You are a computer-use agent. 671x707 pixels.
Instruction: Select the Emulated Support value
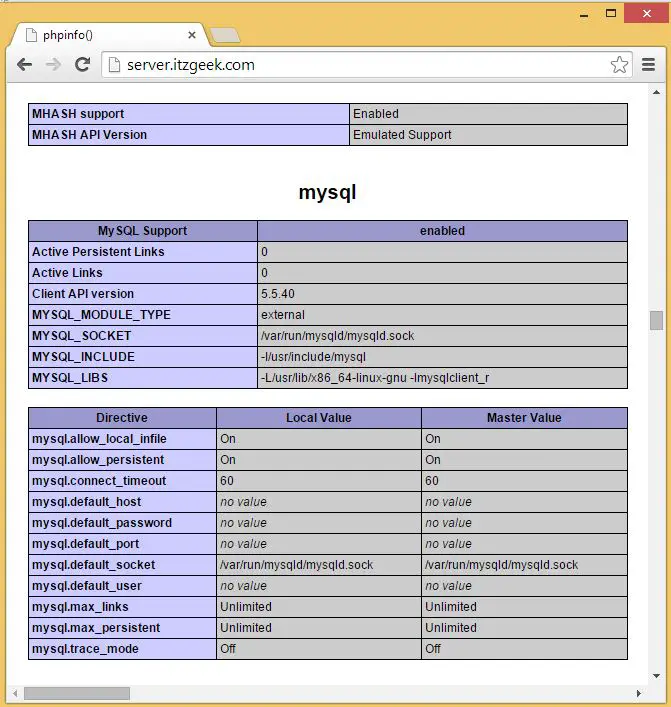(x=402, y=135)
